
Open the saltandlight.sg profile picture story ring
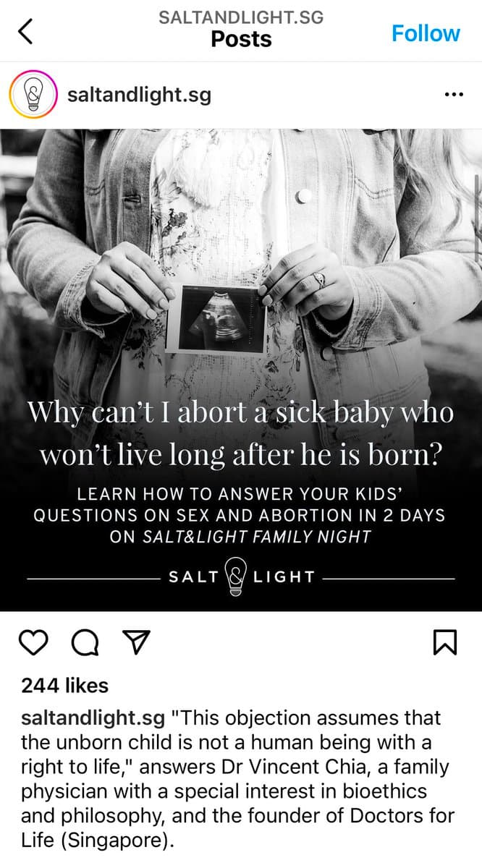(x=33, y=95)
